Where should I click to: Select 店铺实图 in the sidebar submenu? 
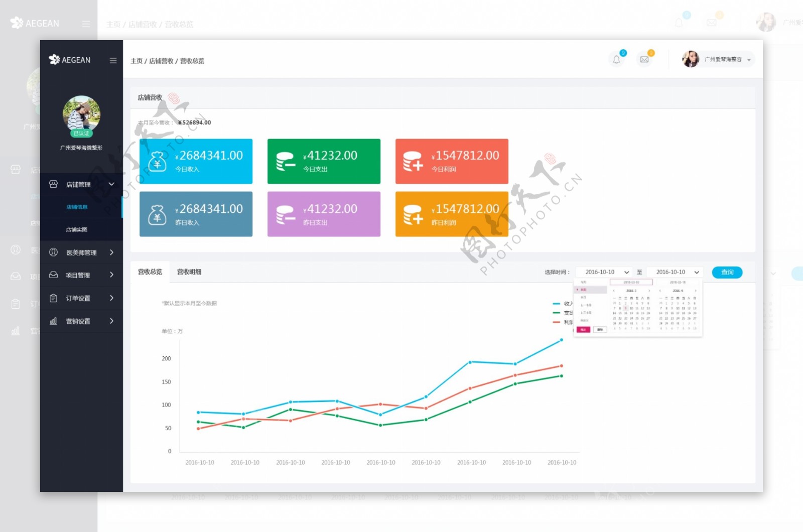click(77, 229)
